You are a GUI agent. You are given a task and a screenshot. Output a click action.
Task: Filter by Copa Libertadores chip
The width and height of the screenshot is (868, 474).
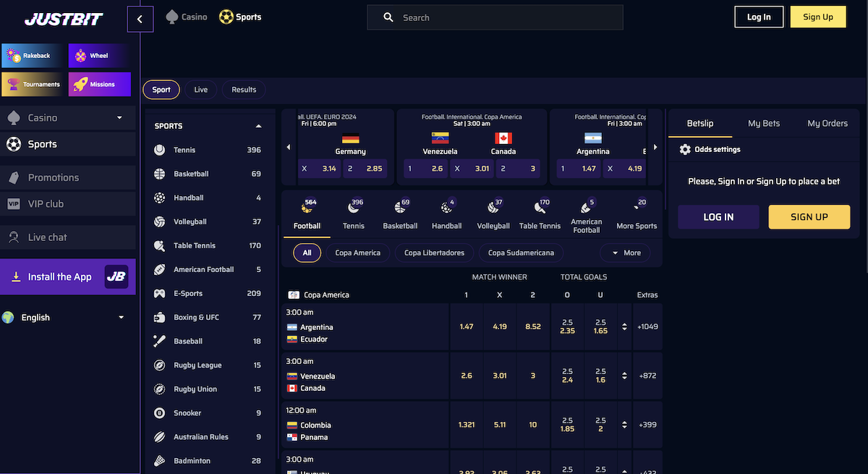point(434,253)
